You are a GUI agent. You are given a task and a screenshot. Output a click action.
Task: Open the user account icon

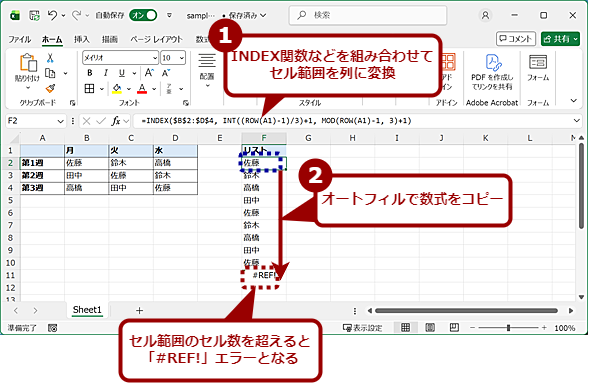(x=485, y=15)
